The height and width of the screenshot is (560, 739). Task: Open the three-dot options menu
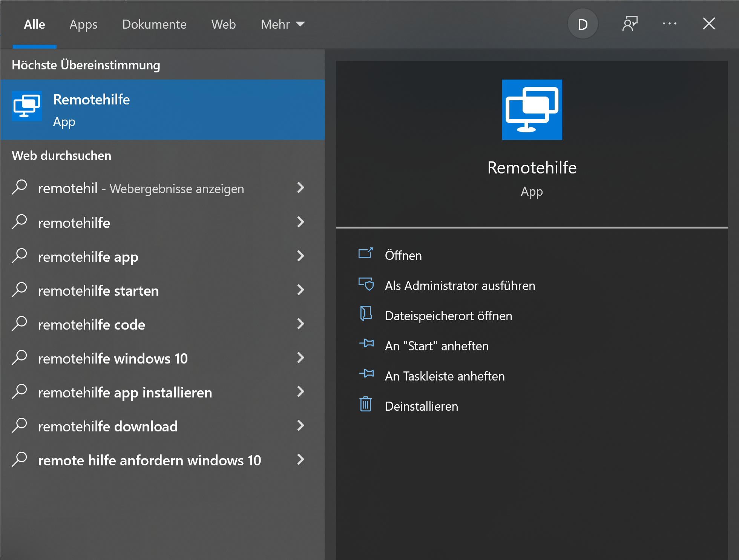tap(669, 24)
